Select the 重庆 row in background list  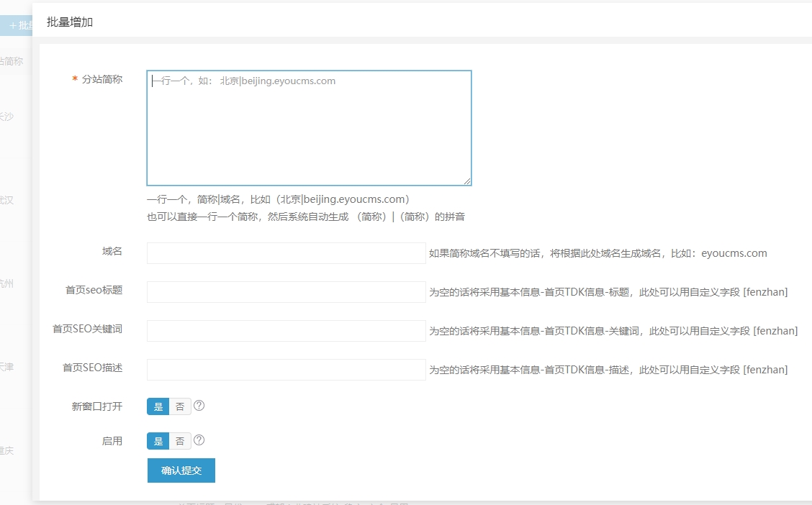coord(7,450)
